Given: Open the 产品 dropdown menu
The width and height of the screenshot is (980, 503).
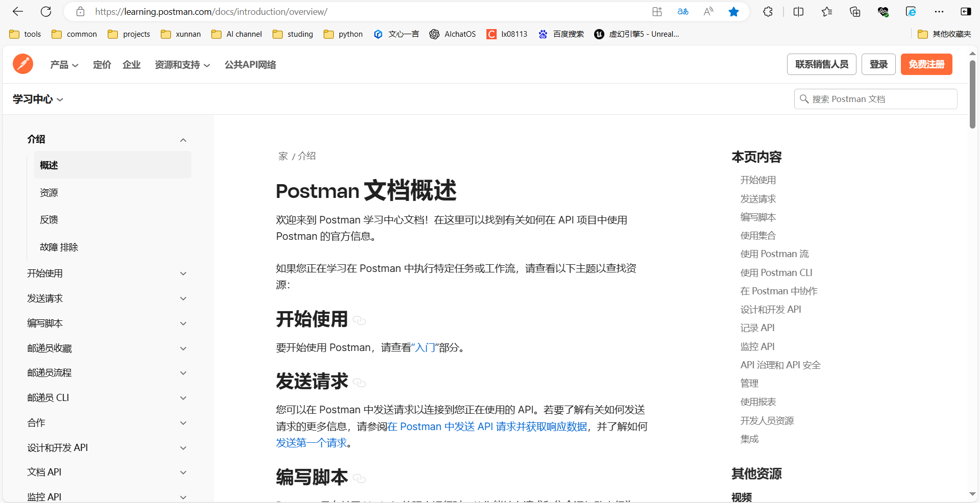Looking at the screenshot, I should (x=64, y=65).
